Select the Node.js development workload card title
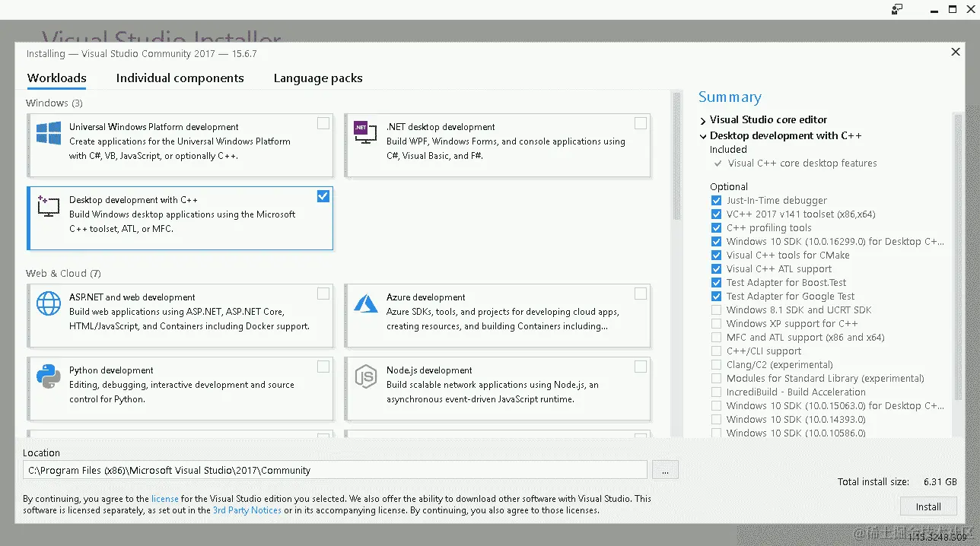 pyautogui.click(x=429, y=370)
